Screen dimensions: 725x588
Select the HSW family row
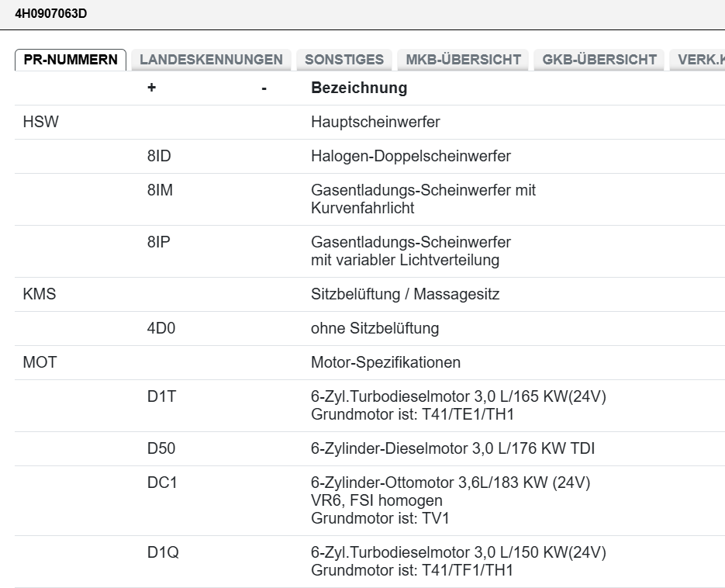pos(41,122)
